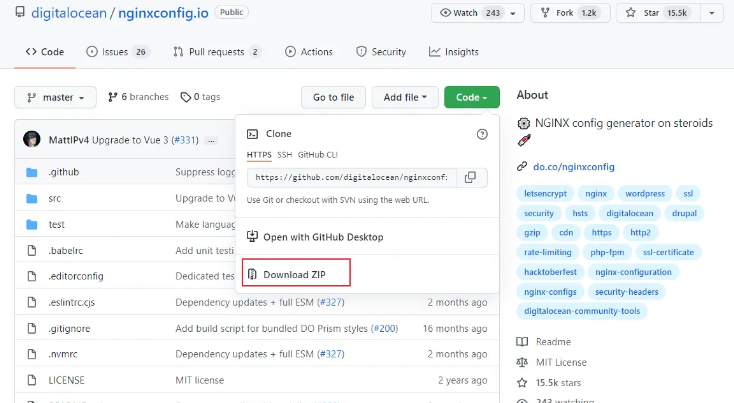The image size is (734, 403).
Task: Click the LICENSE file icon
Action: coord(32,380)
